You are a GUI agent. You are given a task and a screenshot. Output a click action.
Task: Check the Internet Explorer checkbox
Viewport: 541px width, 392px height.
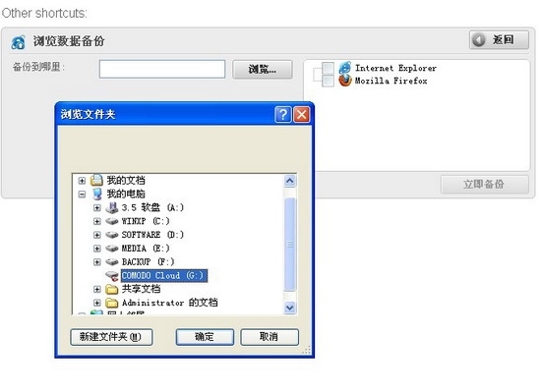328,68
